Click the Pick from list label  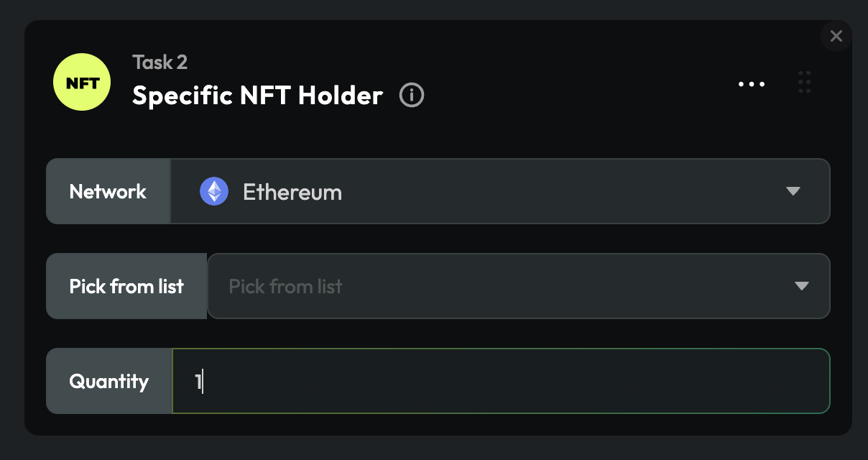pyautogui.click(x=126, y=286)
